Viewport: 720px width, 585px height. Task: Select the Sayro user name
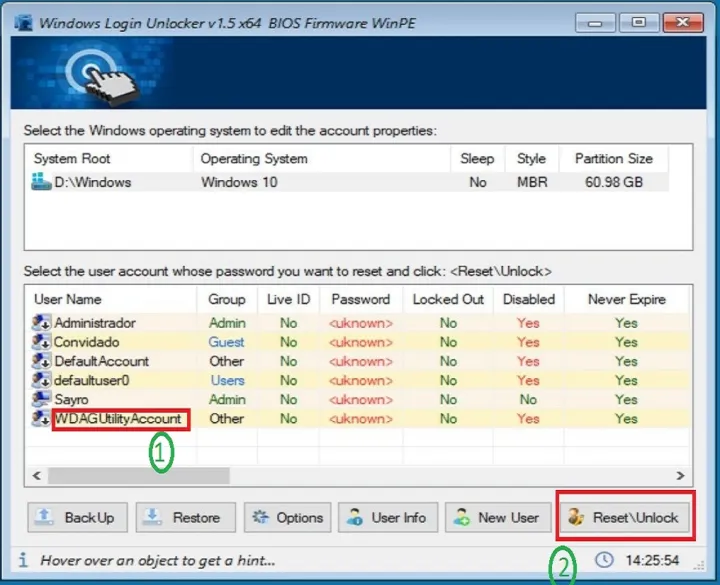tap(71, 399)
